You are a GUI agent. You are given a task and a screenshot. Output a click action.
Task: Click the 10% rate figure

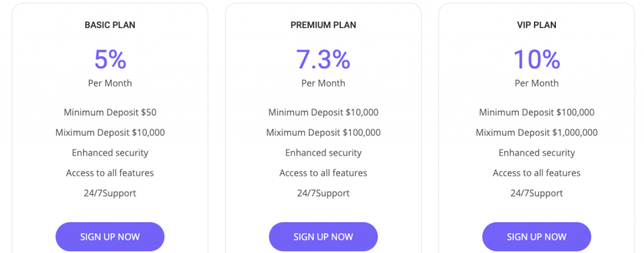pos(537,60)
